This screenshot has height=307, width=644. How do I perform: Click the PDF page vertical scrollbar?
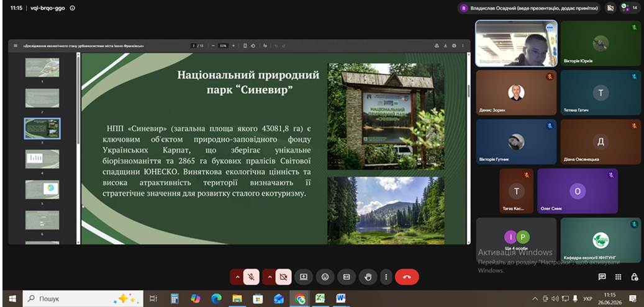tap(469, 149)
